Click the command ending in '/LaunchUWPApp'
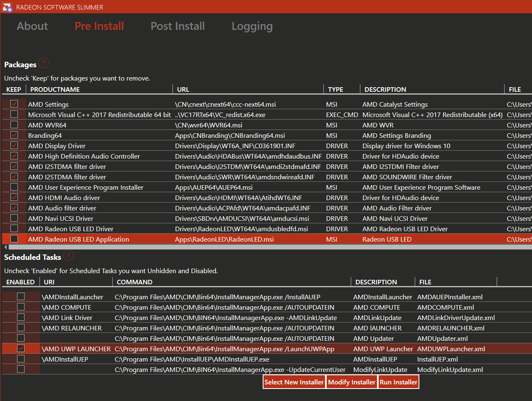Image resolution: width=532 pixels, height=401 pixels. coord(224,349)
